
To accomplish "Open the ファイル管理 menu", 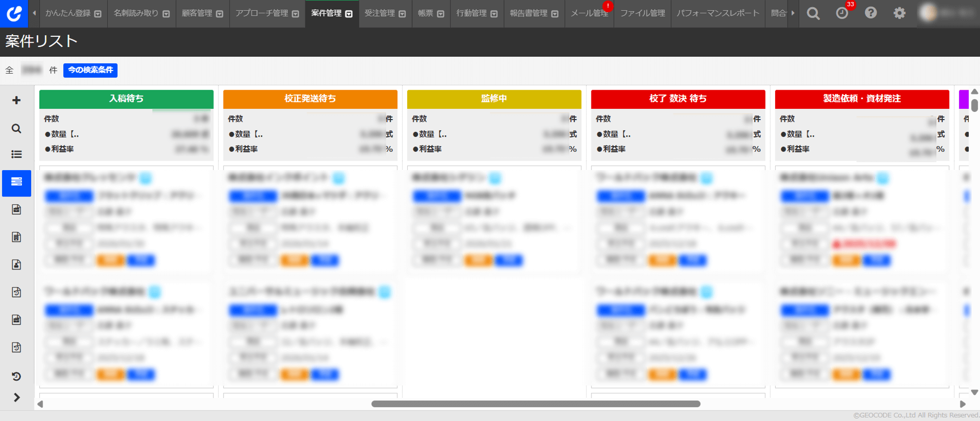I will point(642,13).
